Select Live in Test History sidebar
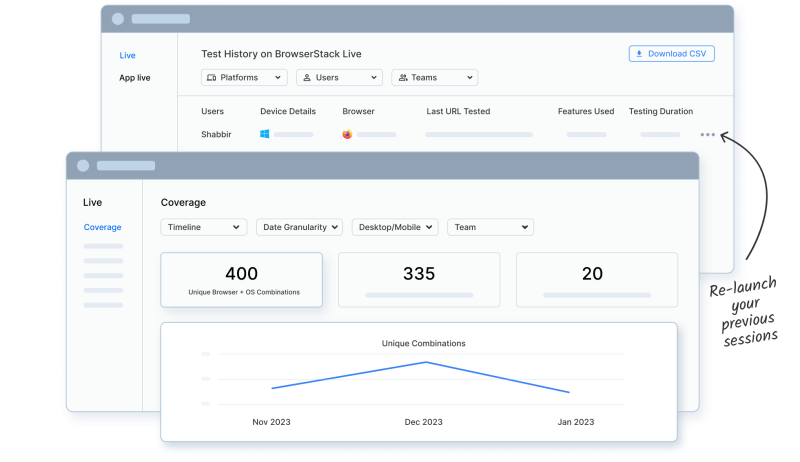This screenshot has width=800, height=462. (128, 56)
